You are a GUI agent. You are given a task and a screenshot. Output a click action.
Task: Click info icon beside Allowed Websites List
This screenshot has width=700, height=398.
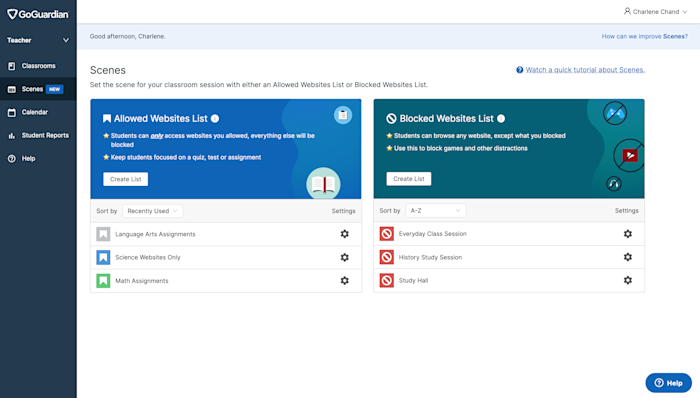pyautogui.click(x=215, y=119)
